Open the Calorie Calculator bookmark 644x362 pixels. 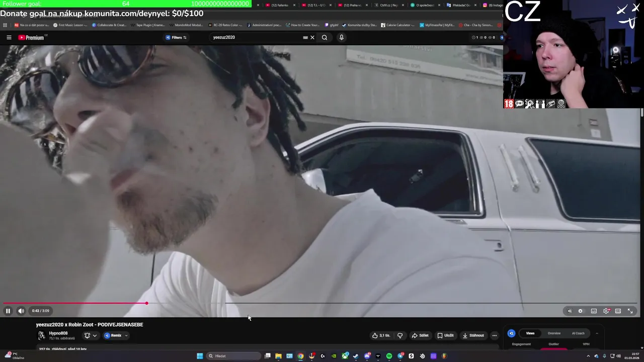click(398, 25)
